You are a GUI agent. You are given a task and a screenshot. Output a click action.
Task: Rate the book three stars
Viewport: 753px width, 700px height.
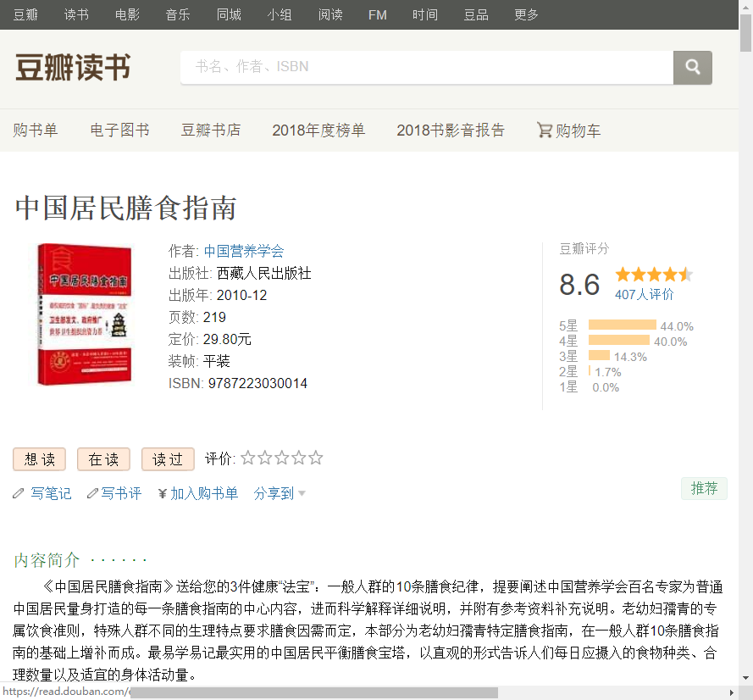pyautogui.click(x=281, y=458)
